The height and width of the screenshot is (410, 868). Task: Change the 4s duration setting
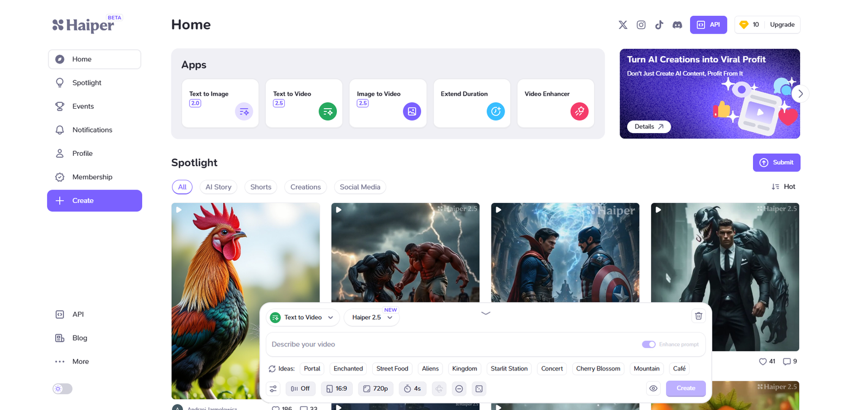tap(412, 389)
